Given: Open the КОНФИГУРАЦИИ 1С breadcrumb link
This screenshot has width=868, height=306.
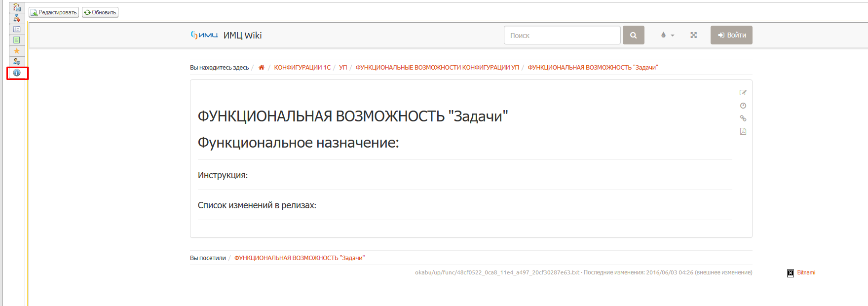Looking at the screenshot, I should click(302, 68).
